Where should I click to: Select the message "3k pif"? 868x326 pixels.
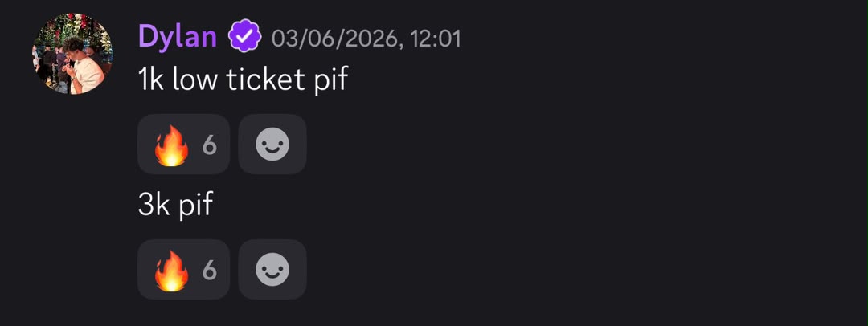click(x=175, y=206)
